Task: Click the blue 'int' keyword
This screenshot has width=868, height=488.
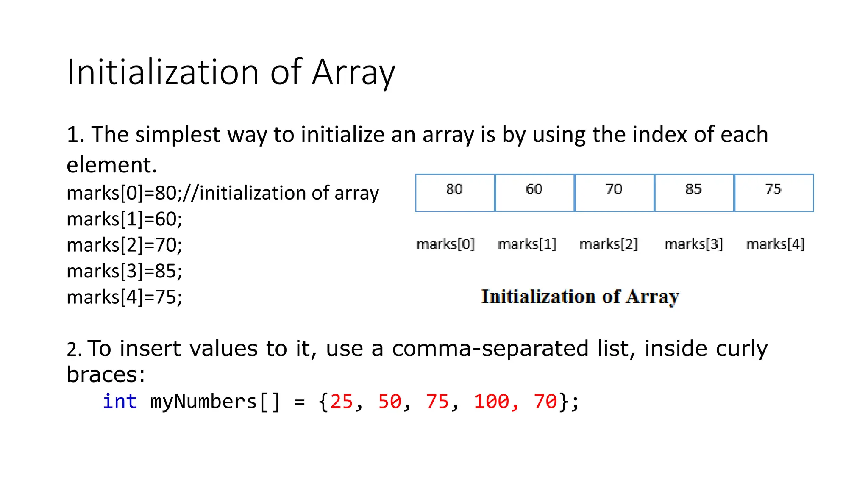Action: point(120,401)
